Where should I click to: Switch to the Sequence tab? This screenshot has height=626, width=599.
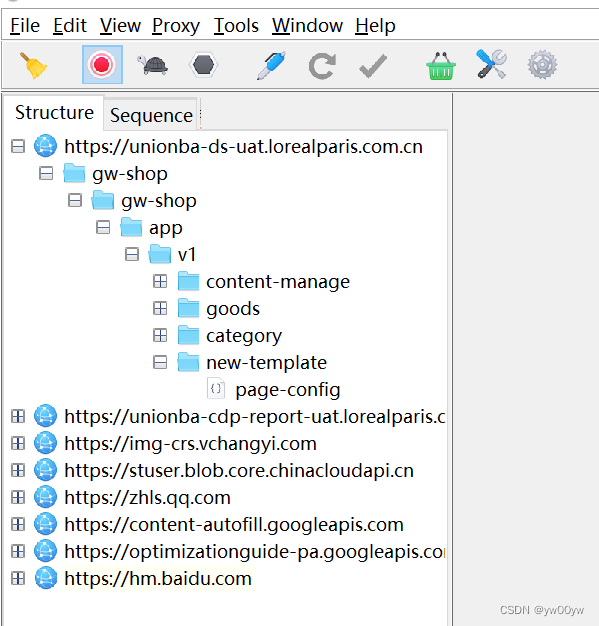click(151, 115)
